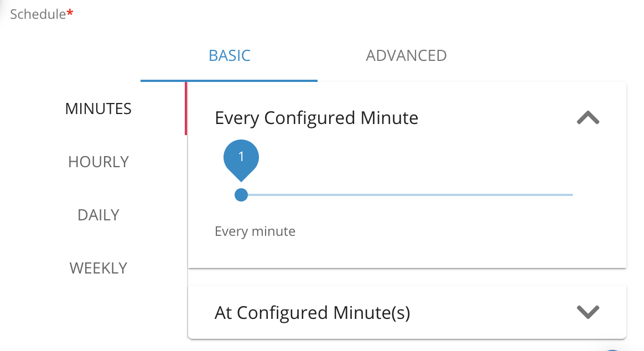This screenshot has height=351, width=644.
Task: Click the At Configured Minute(s) heading
Action: pos(312,313)
